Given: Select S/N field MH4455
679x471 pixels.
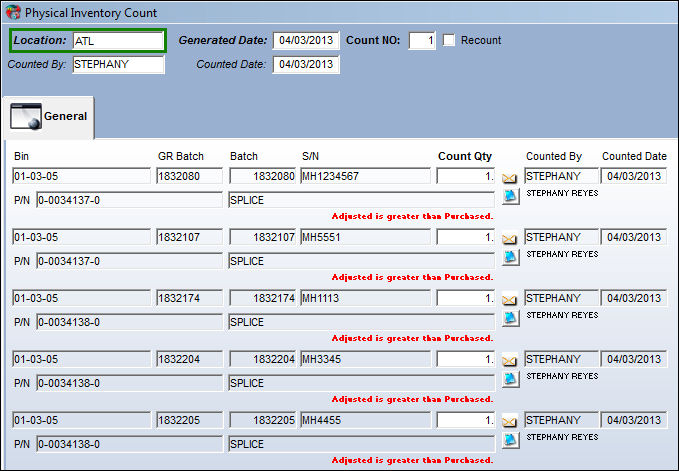Looking at the screenshot, I should pos(365,420).
